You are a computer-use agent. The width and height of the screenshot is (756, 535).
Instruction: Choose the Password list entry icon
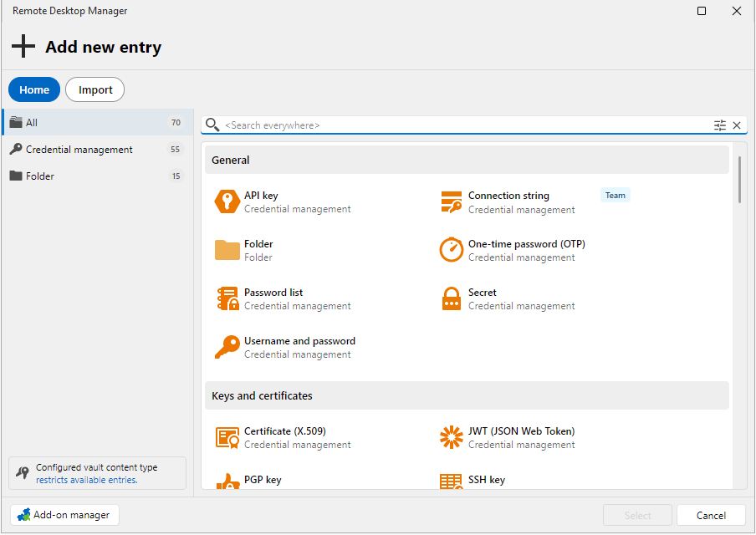227,298
